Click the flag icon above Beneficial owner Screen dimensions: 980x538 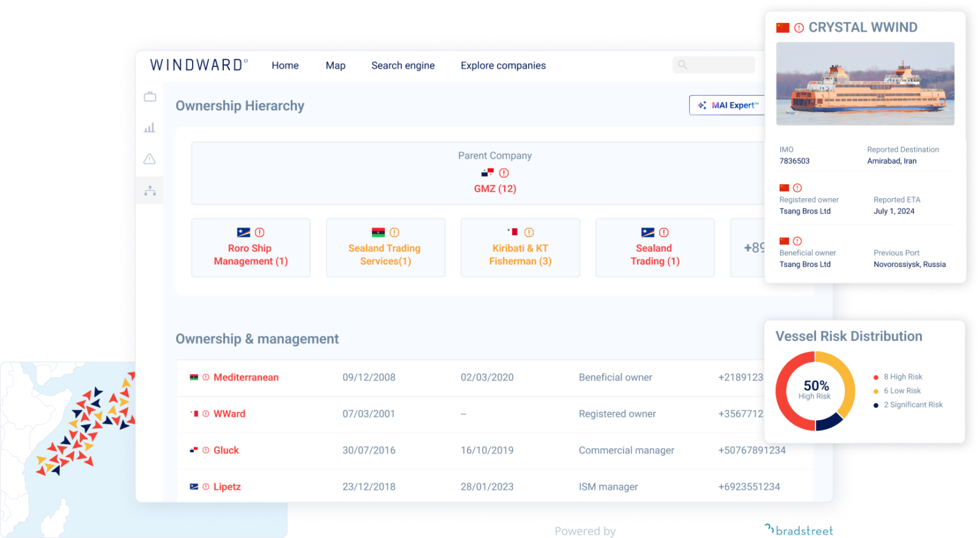pos(784,241)
